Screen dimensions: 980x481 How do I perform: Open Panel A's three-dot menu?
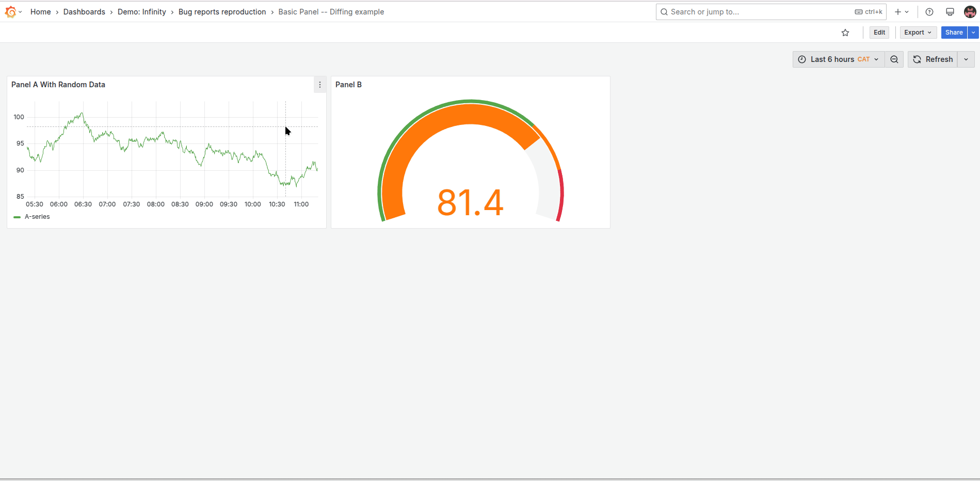[319, 85]
